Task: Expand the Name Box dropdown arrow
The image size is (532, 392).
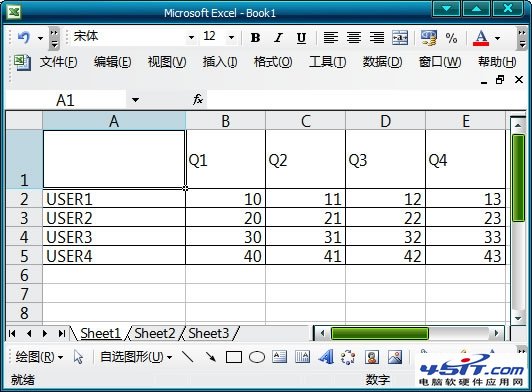Action: [x=135, y=100]
